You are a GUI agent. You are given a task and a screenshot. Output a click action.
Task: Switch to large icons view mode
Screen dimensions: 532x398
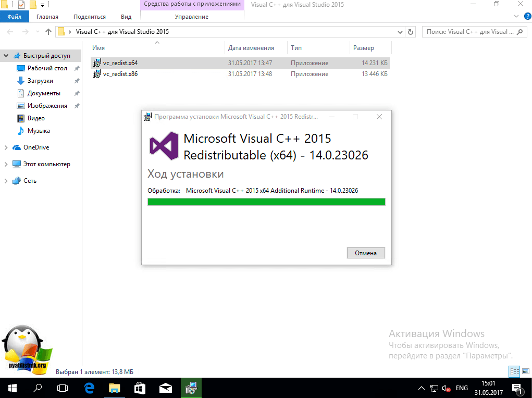tap(525, 371)
